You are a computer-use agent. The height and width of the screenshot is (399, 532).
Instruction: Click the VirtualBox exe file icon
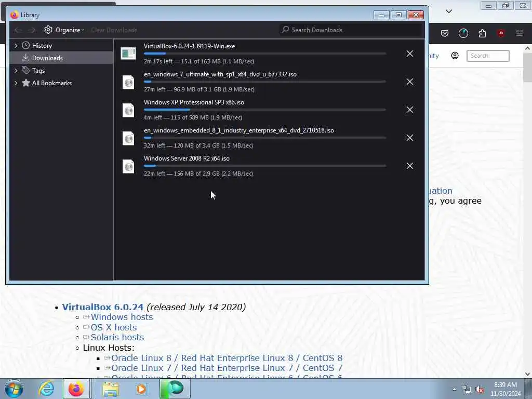point(128,54)
